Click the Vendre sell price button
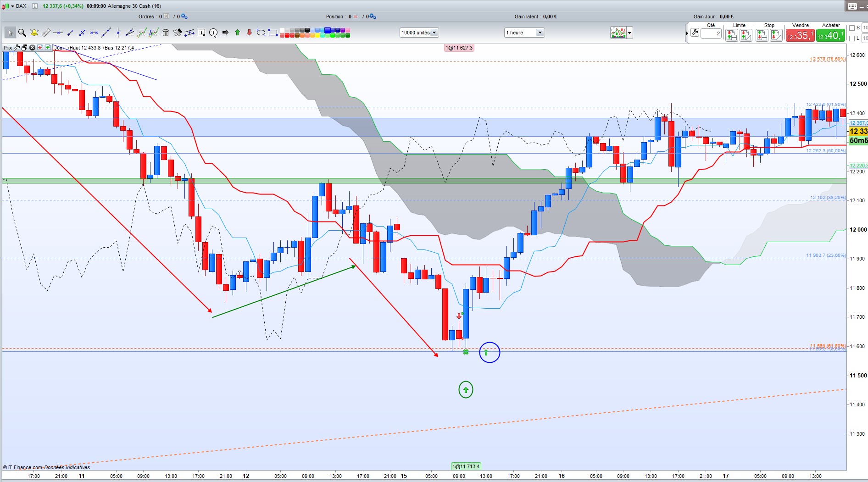This screenshot has width=868, height=482. click(800, 35)
